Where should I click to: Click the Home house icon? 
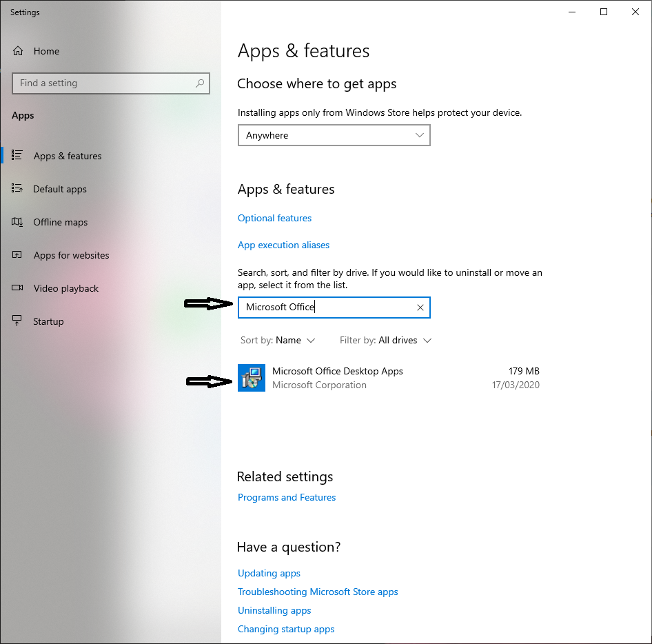pyautogui.click(x=18, y=51)
